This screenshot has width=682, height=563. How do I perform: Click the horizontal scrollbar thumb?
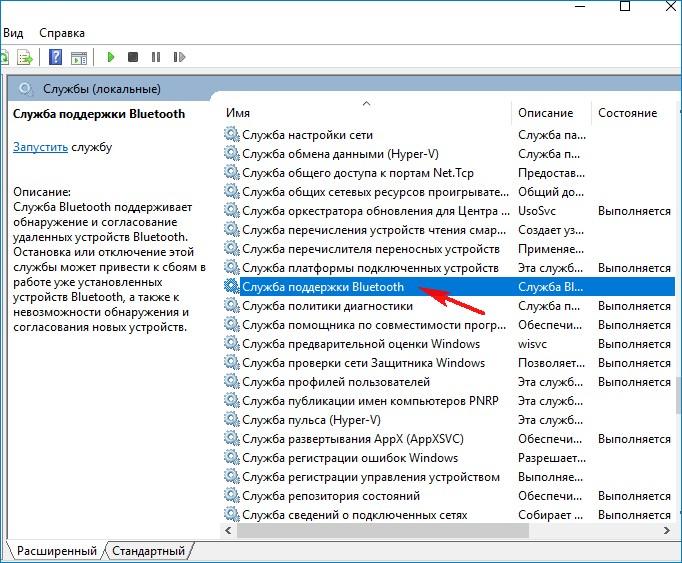382,530
